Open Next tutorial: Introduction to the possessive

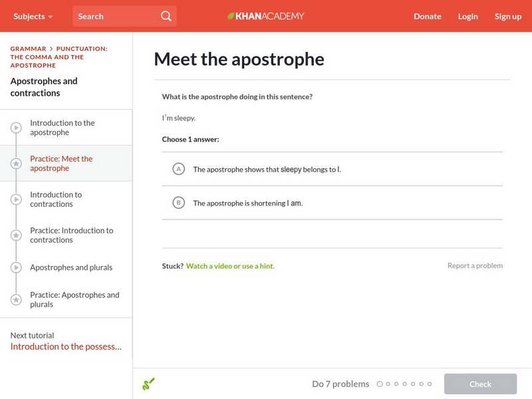(66, 346)
